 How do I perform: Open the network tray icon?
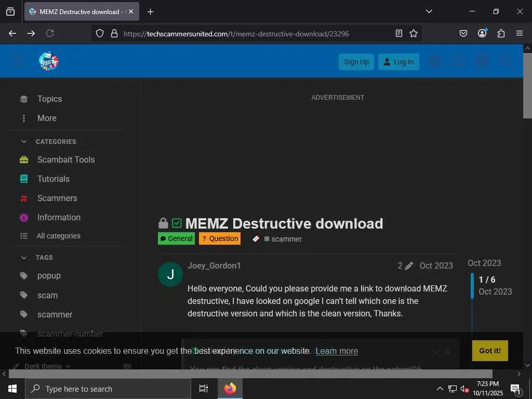(453, 389)
